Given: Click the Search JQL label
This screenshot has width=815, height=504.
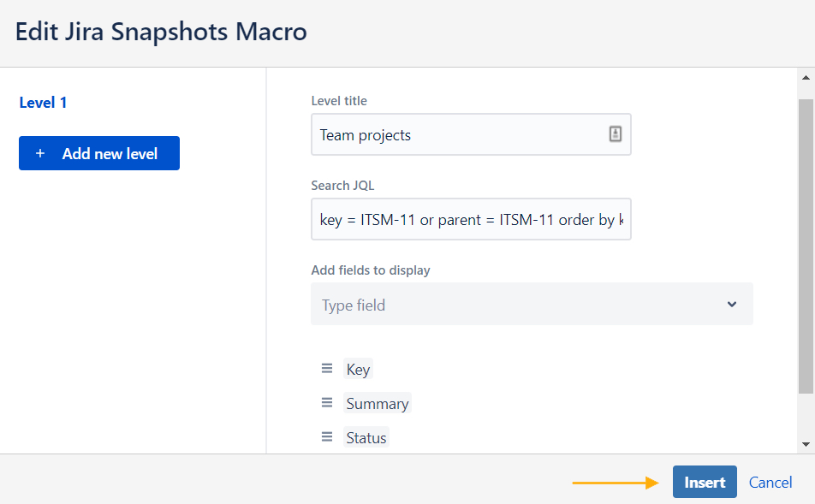Looking at the screenshot, I should (x=342, y=186).
